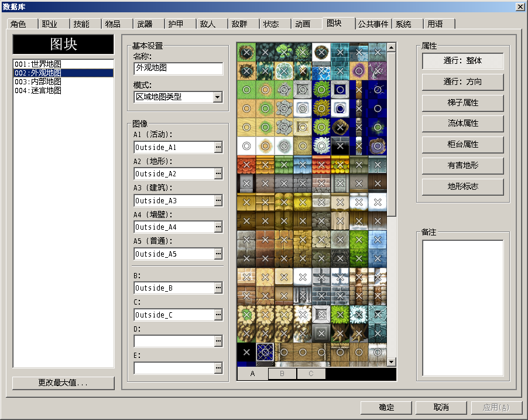Select tile page B tab
The image size is (528, 420).
tap(282, 374)
